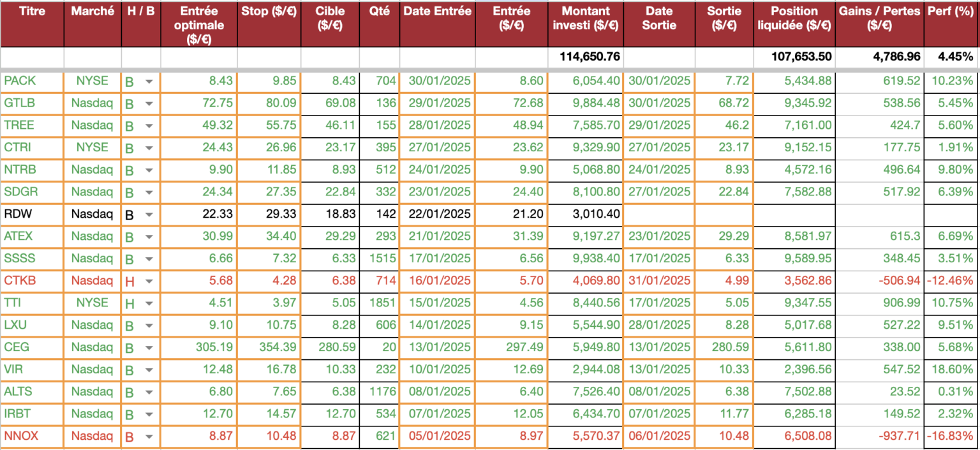Select the Perf (%) column header
980x450 pixels.
pyautogui.click(x=951, y=24)
